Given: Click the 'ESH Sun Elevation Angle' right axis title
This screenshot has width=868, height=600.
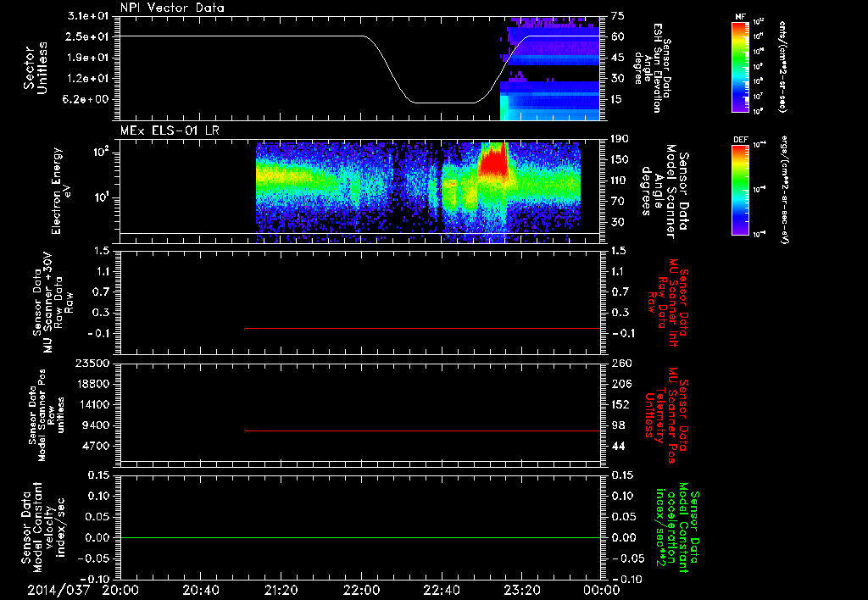Looking at the screenshot, I should 654,68.
